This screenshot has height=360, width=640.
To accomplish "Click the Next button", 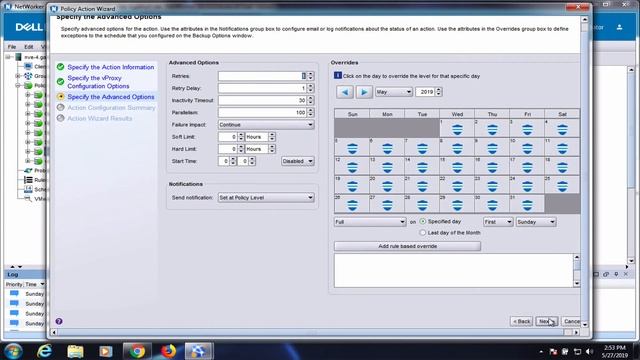I will [547, 321].
